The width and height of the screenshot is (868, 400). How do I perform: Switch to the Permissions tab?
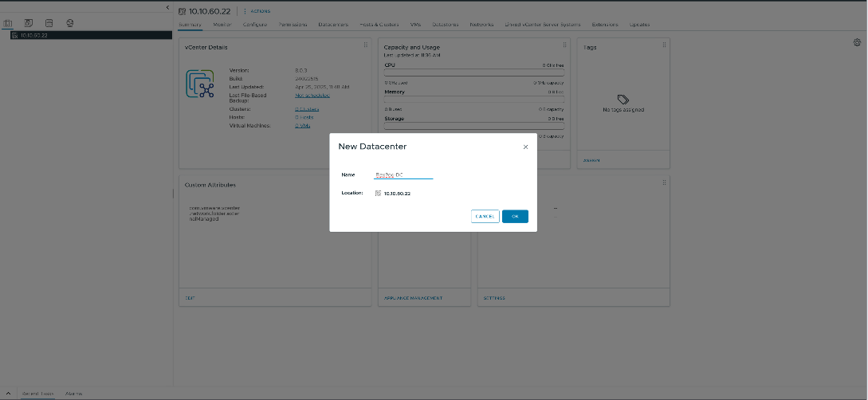pyautogui.click(x=293, y=25)
